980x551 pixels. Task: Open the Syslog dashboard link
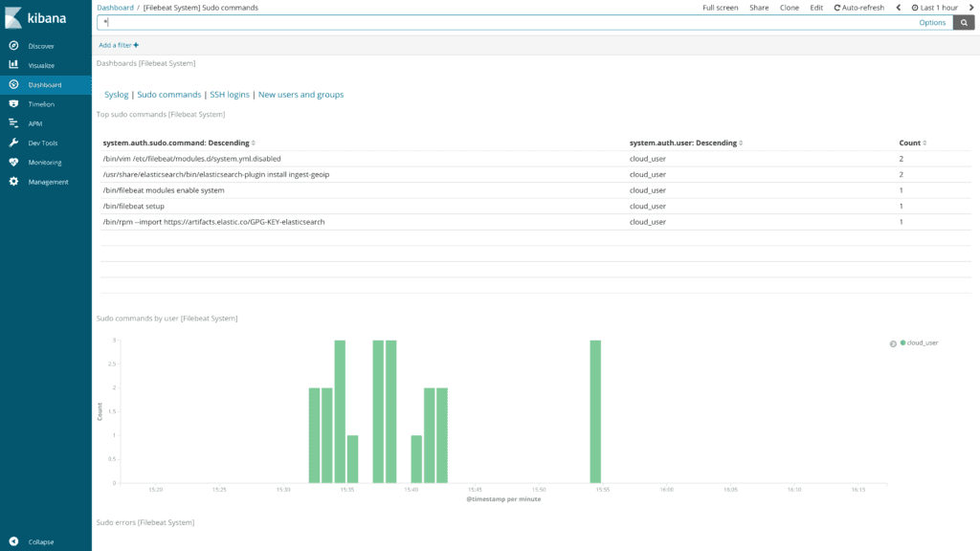pos(116,95)
